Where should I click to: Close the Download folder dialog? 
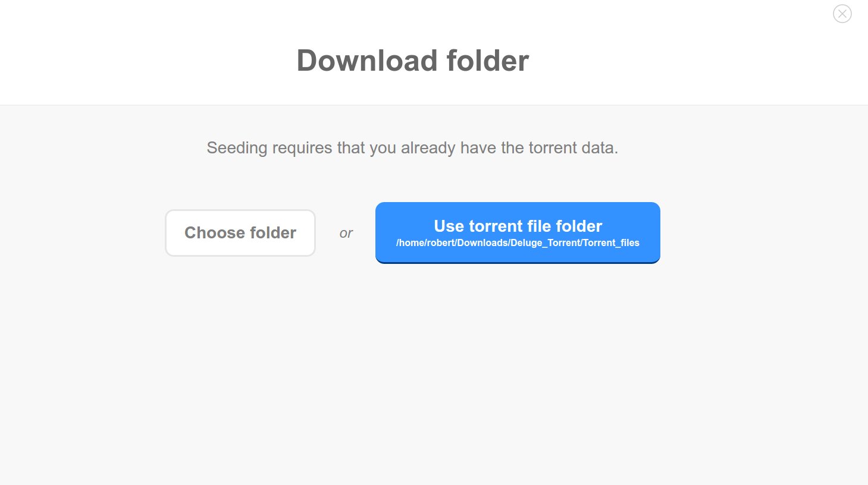[842, 14]
